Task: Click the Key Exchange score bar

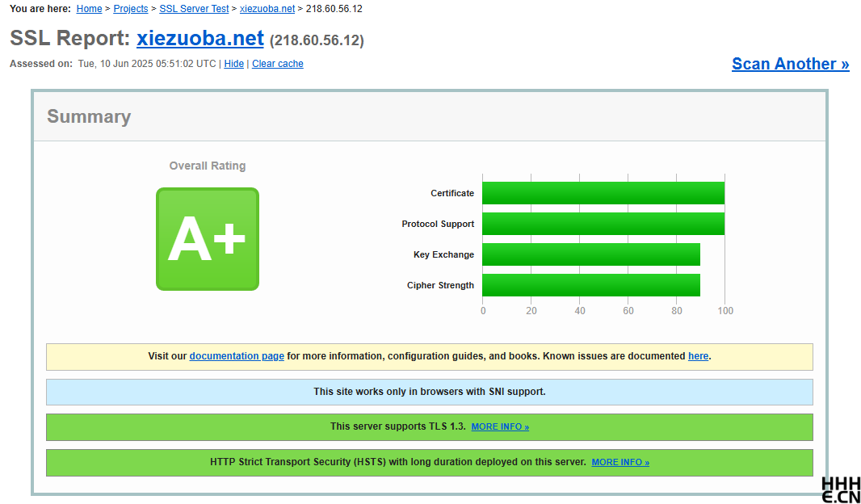Action: click(591, 254)
